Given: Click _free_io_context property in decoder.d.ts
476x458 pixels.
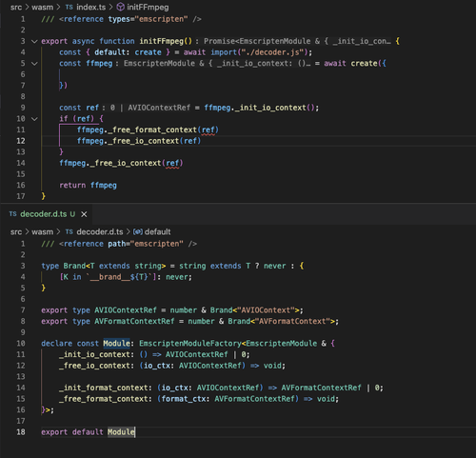Looking at the screenshot, I should click(94, 366).
